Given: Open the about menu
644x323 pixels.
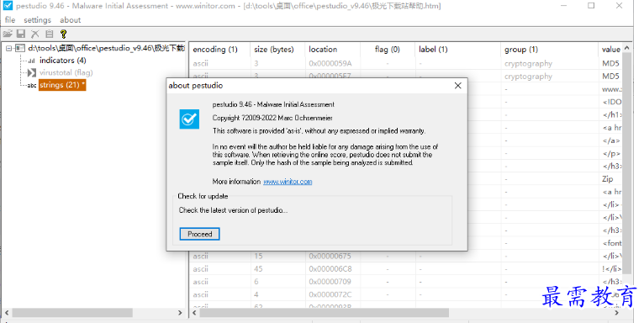Looking at the screenshot, I should [71, 19].
